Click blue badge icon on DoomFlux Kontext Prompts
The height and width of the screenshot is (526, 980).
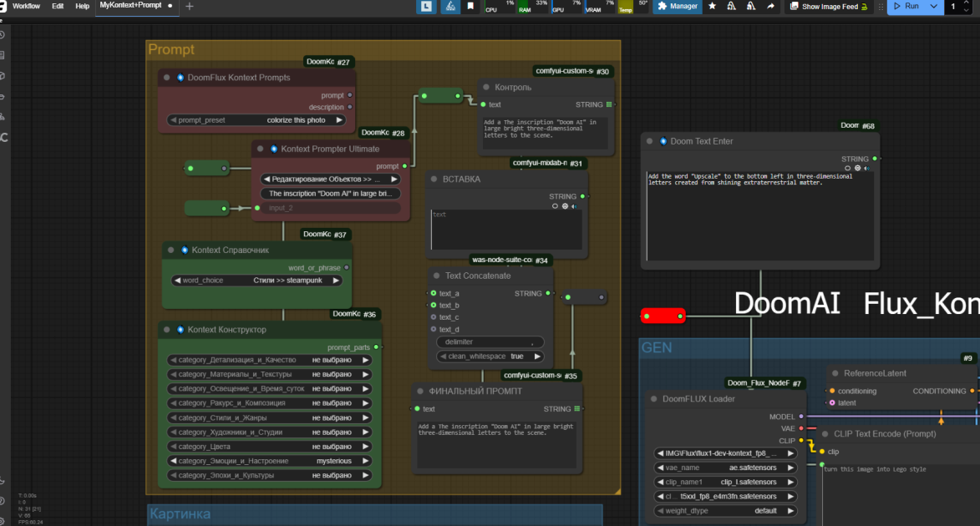pos(180,78)
